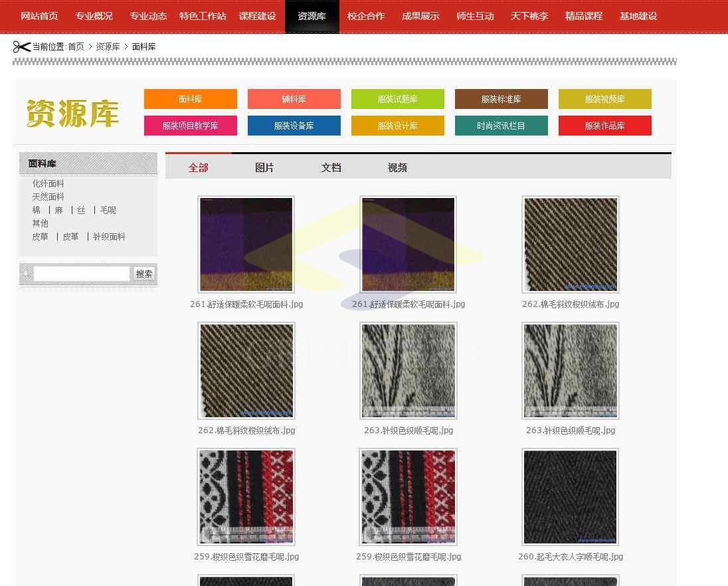Show the 文档 tab content
This screenshot has height=586, width=728.
point(331,167)
